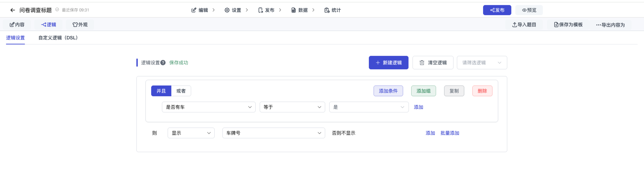Screen dimensions: 644x173
Task: Click the 预览 button
Action: [529, 10]
